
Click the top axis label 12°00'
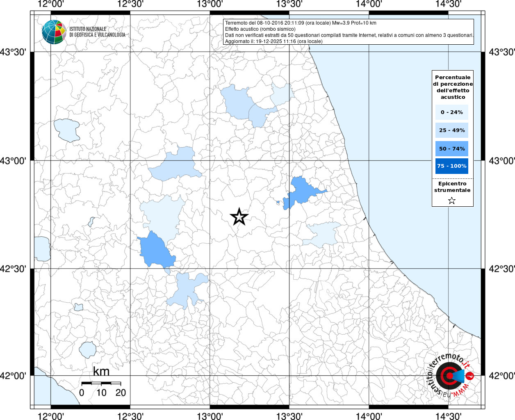pyautogui.click(x=50, y=4)
